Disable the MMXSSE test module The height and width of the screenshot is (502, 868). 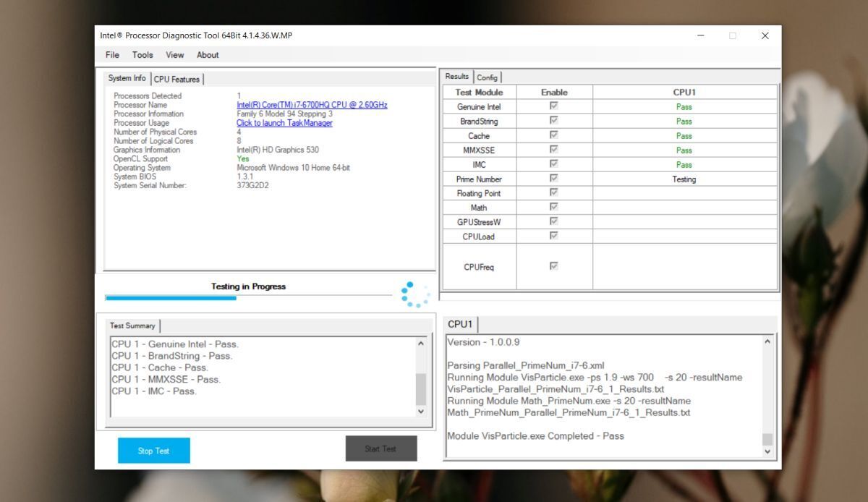pos(553,149)
